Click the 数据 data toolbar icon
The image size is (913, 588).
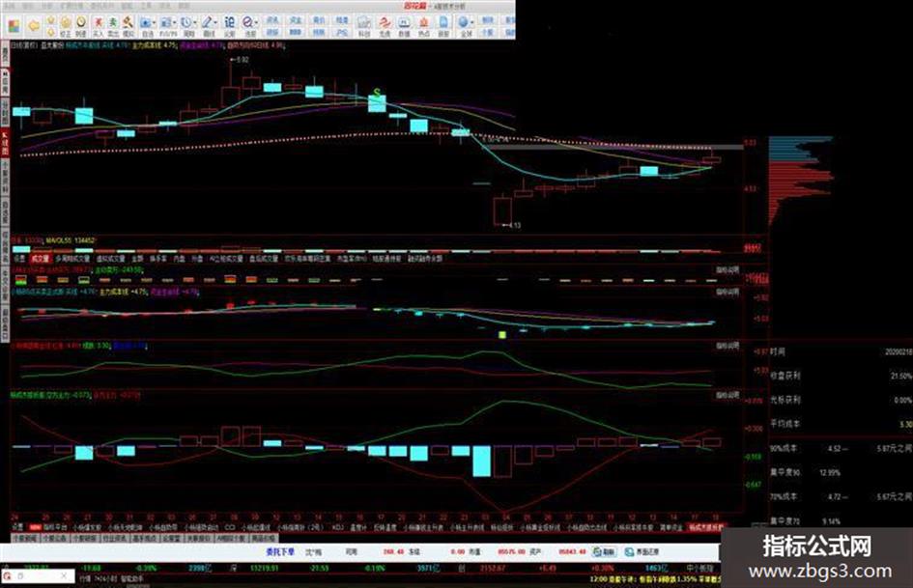[x=404, y=26]
